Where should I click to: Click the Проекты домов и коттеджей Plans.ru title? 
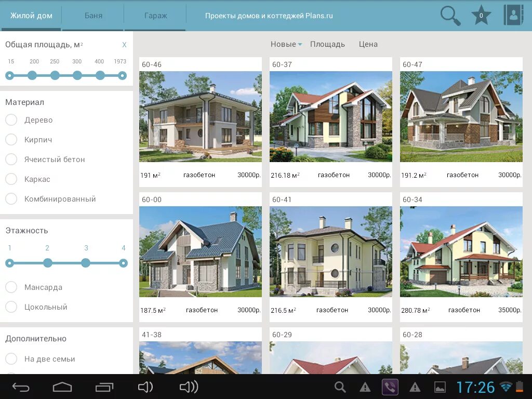click(x=269, y=16)
